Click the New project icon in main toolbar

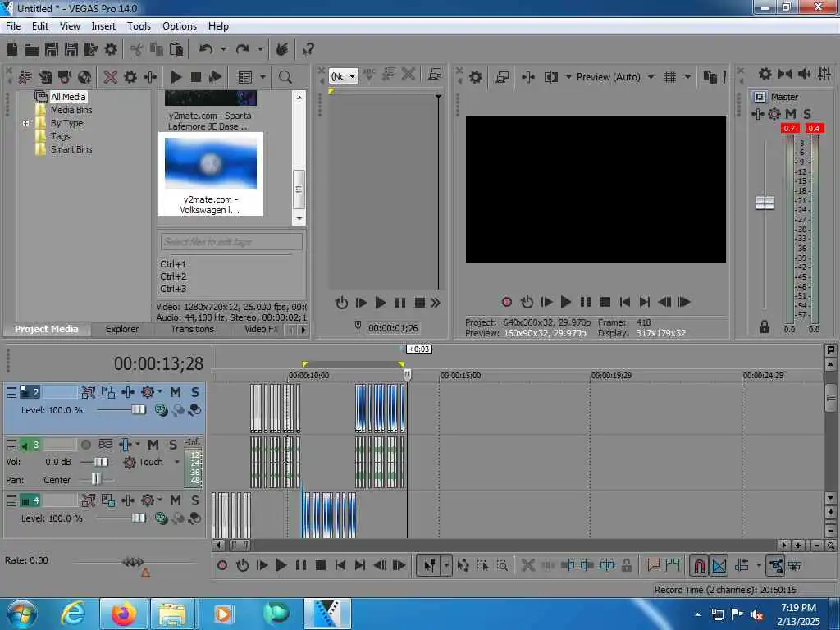pyautogui.click(x=12, y=50)
